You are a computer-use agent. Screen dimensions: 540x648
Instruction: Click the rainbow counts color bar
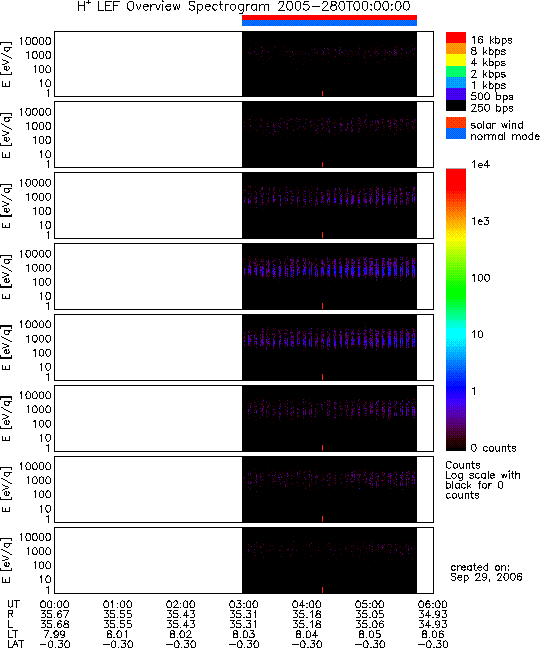[456, 310]
